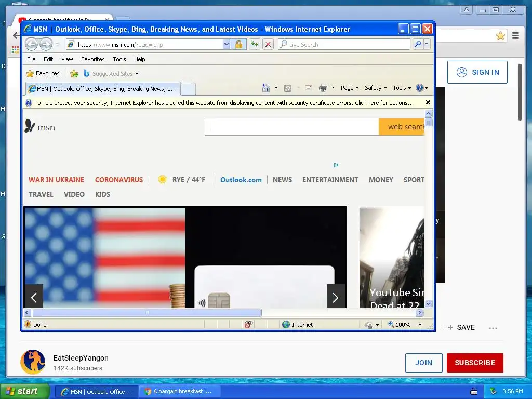Screen dimensions: 532x399
Task: Open the MONEY section link
Action: pos(381,180)
